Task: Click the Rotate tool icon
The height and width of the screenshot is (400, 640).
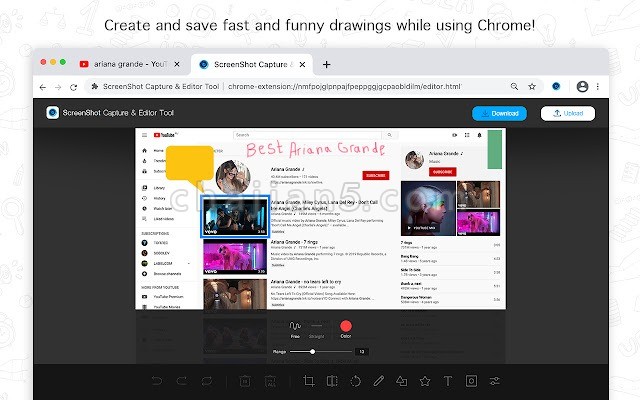Action: 355,381
